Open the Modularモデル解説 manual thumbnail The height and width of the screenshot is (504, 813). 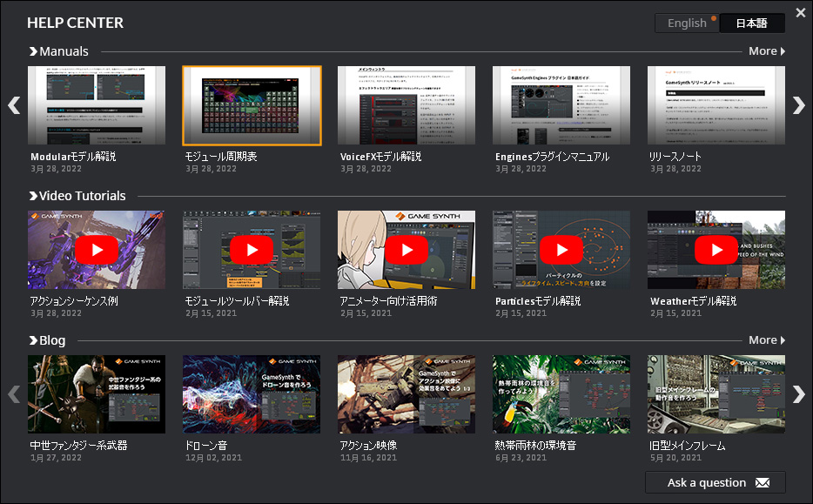coord(97,105)
